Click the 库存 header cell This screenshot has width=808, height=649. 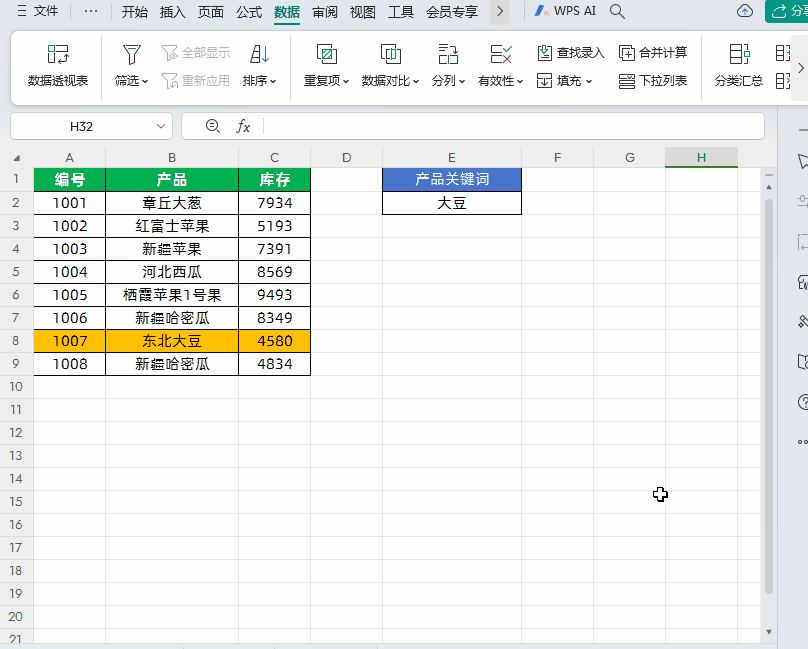pos(275,179)
